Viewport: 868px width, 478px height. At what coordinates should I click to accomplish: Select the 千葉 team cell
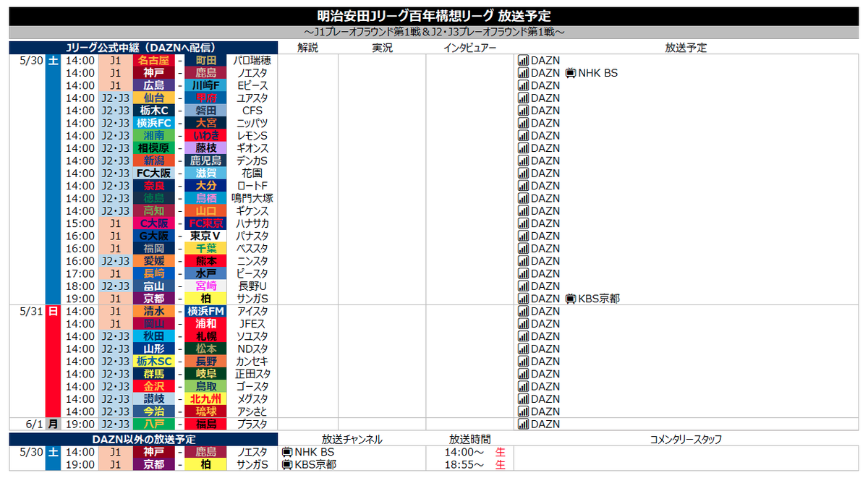click(x=205, y=248)
